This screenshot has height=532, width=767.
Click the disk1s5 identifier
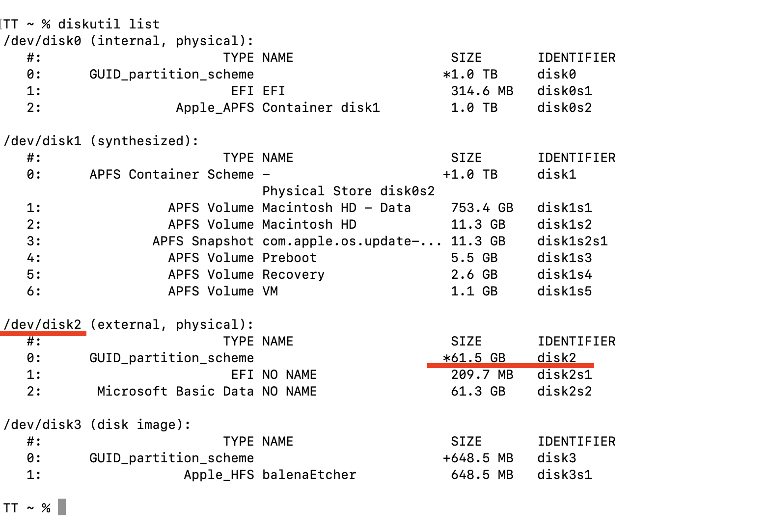click(x=564, y=291)
